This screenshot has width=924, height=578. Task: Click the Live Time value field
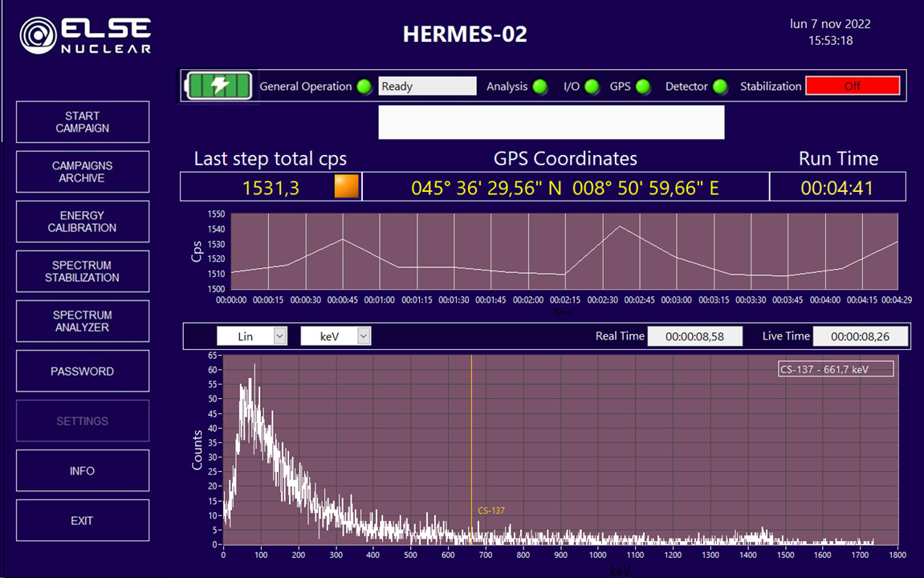(x=861, y=336)
